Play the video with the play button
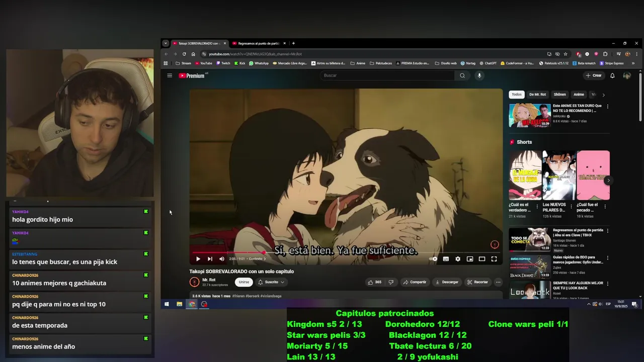Viewport: 644px width, 362px height. click(198, 259)
